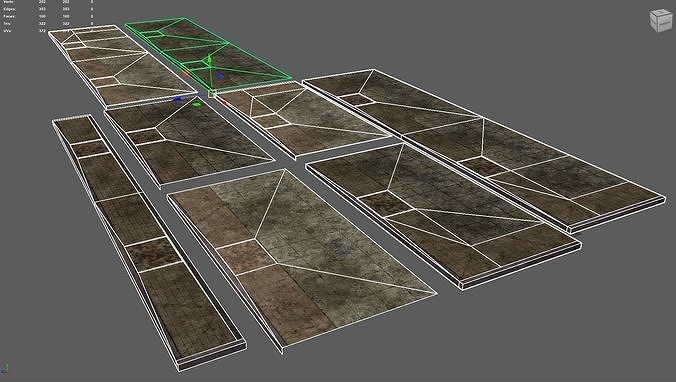Click the orange-red X-axis manipulator handle on selected slab

[x=186, y=74]
